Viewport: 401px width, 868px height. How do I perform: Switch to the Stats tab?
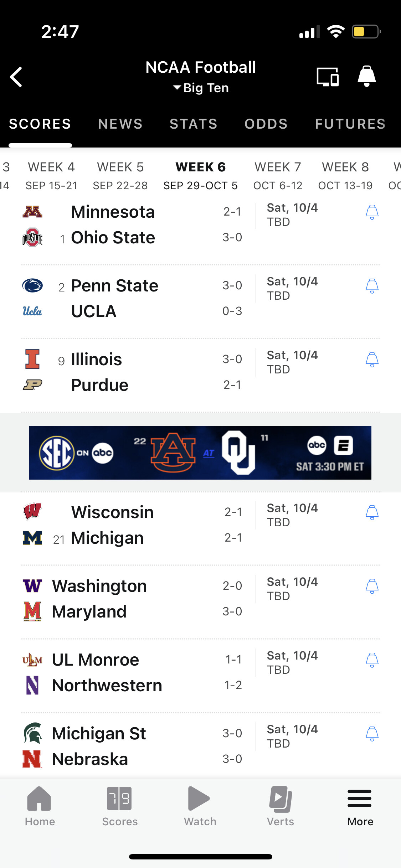[194, 124]
